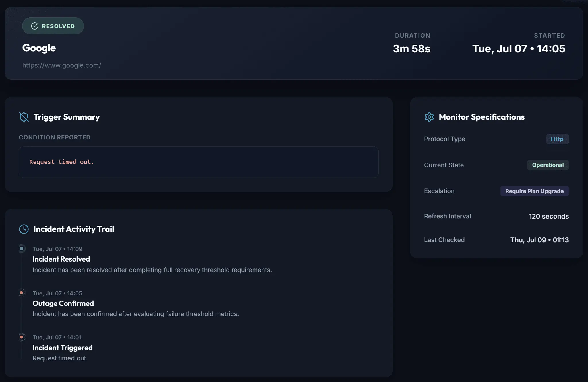Click the Http protocol badge

(557, 139)
